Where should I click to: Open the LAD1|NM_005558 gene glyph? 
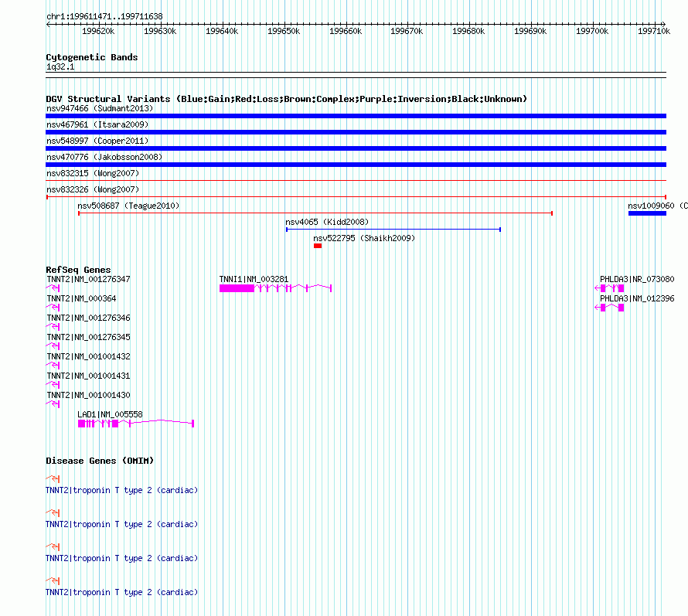[x=136, y=424]
